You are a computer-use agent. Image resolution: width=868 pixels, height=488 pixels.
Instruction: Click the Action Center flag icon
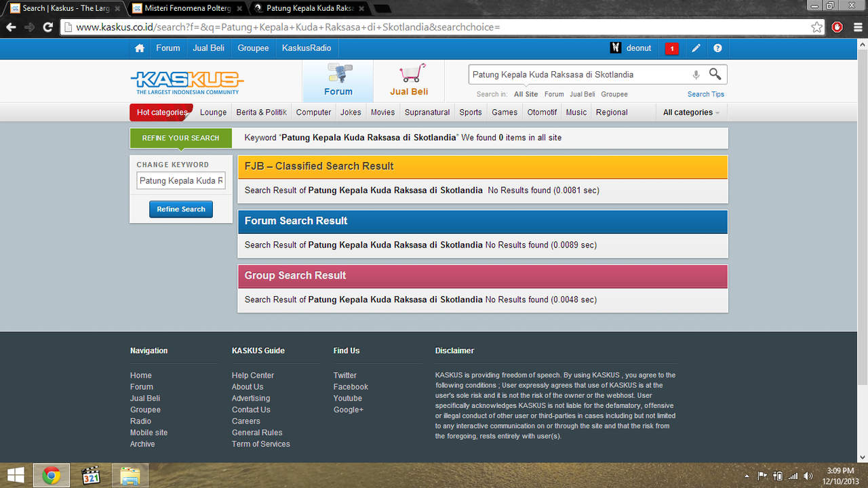pos(762,476)
